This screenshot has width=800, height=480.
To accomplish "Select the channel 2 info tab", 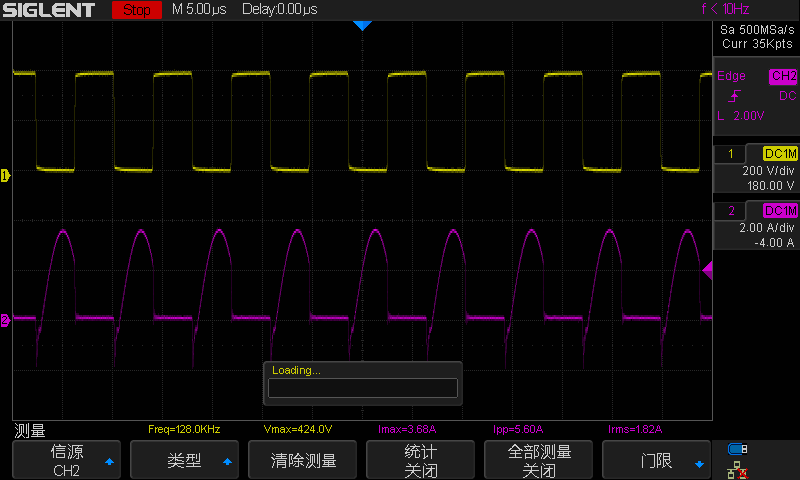I will (x=730, y=211).
